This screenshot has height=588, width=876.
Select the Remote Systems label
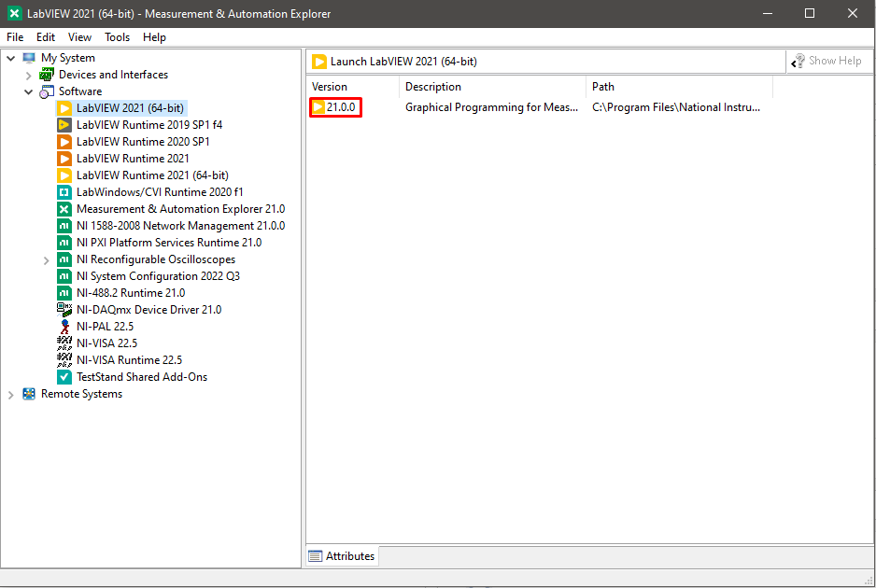coord(81,394)
